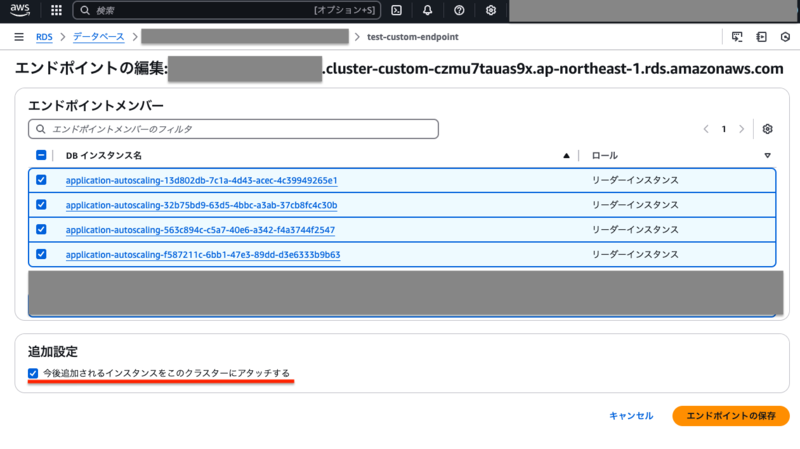Click role cell of 32b75bd9 row
Image resolution: width=800 pixels, height=449 pixels.
(x=635, y=205)
